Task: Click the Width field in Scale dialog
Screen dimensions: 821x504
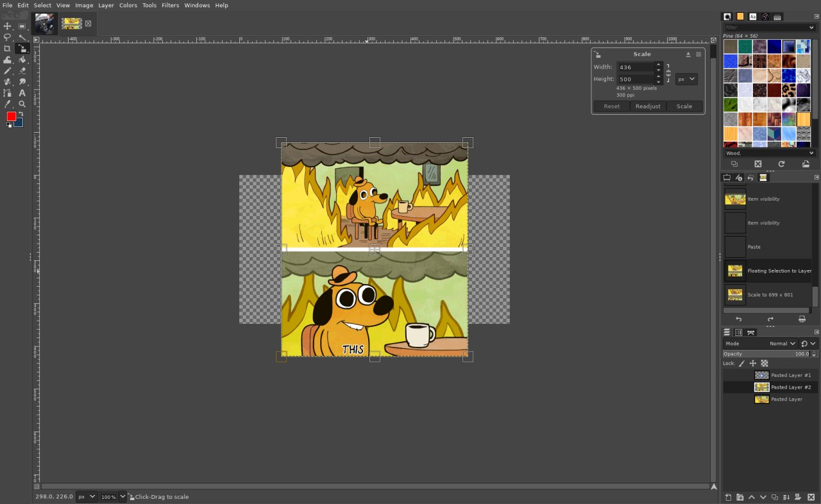Action: coord(635,67)
